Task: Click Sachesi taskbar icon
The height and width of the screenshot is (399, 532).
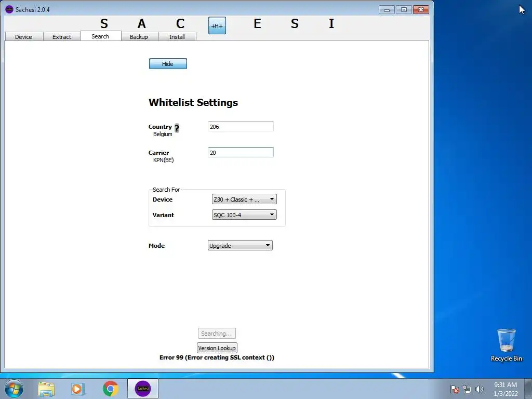Action: pyautogui.click(x=143, y=389)
